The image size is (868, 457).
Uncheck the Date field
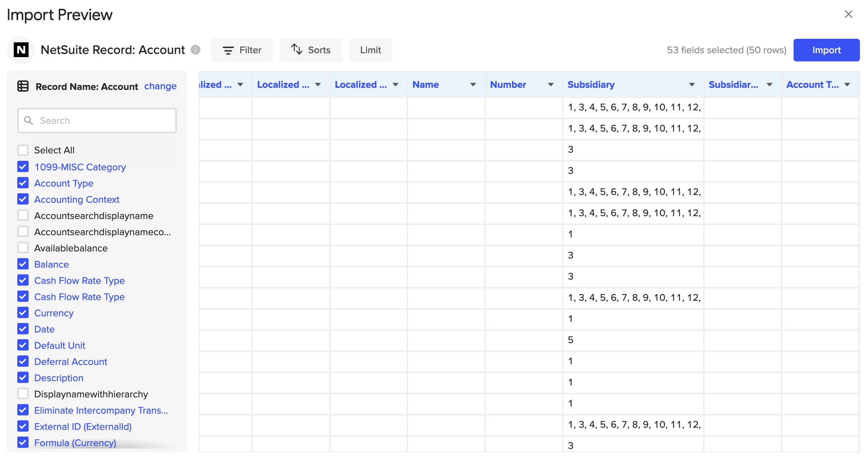[x=23, y=329]
